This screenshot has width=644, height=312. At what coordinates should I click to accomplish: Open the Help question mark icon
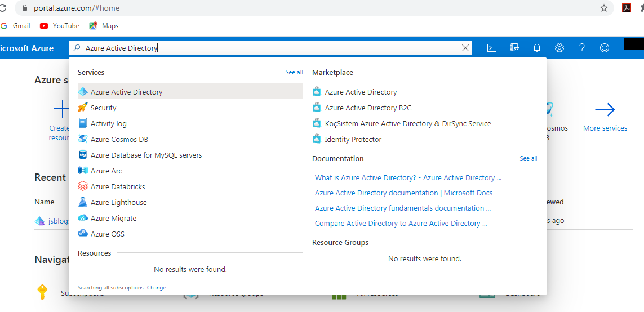[x=582, y=48]
